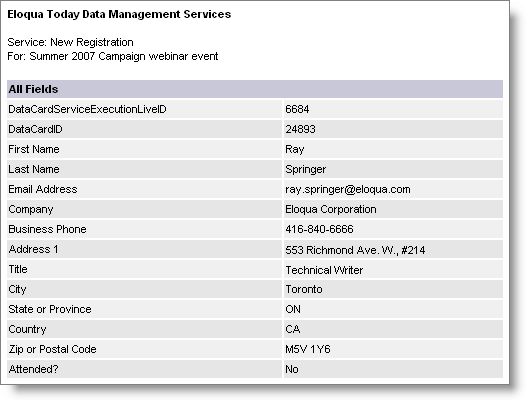Select the postal code 'M5V 1Y6'
The width and height of the screenshot is (526, 400).
click(x=308, y=349)
